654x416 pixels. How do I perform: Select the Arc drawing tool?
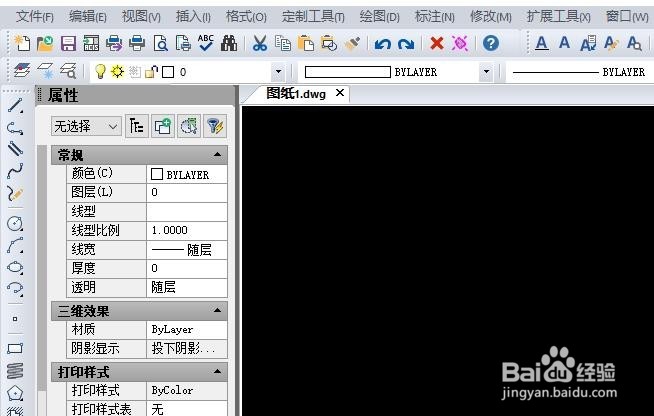[x=15, y=246]
